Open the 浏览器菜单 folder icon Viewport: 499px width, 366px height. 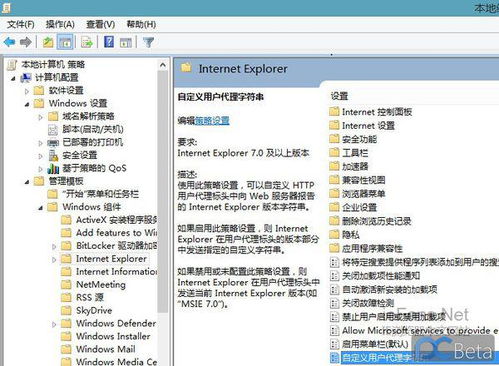click(334, 193)
